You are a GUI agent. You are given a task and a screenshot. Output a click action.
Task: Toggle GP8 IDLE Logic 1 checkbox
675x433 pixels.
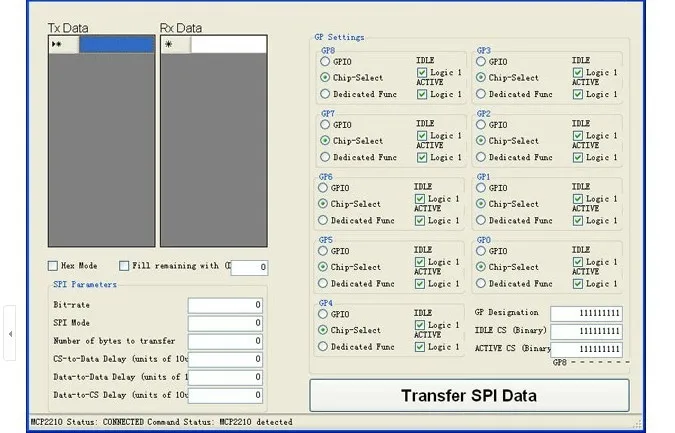[422, 72]
